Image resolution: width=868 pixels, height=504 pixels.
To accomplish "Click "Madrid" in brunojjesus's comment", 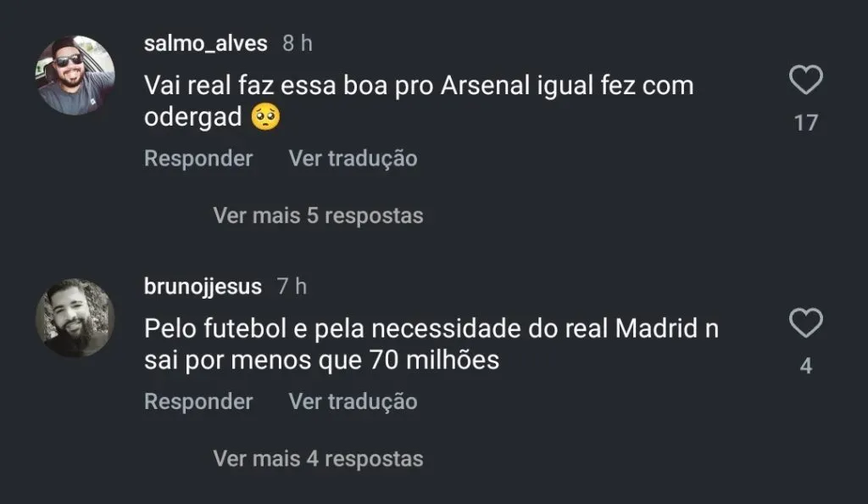I will [x=655, y=328].
